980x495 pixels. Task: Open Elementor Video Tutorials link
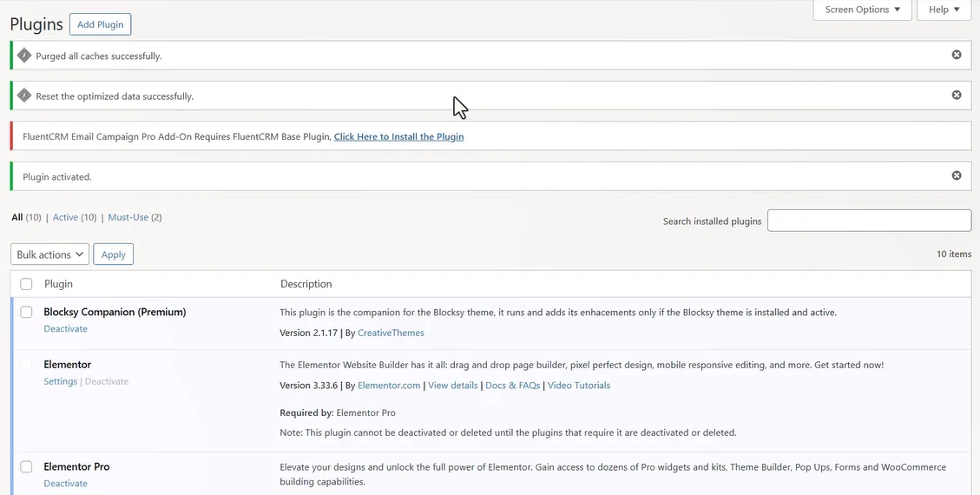tap(578, 386)
